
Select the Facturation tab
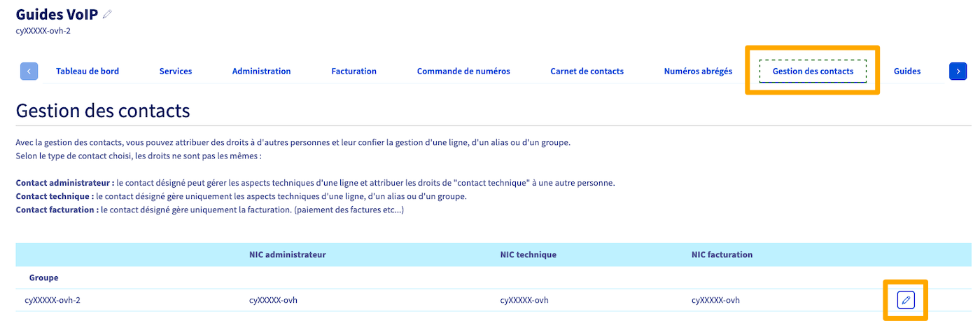(x=353, y=71)
